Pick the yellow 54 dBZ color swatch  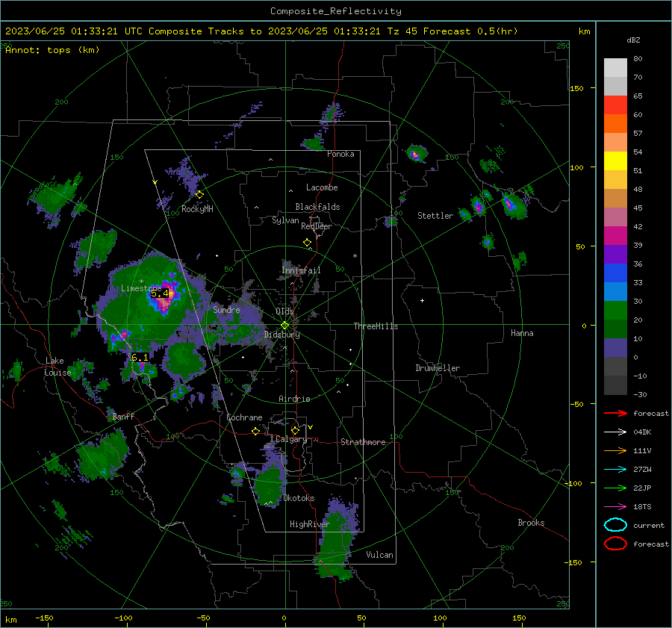(x=615, y=161)
